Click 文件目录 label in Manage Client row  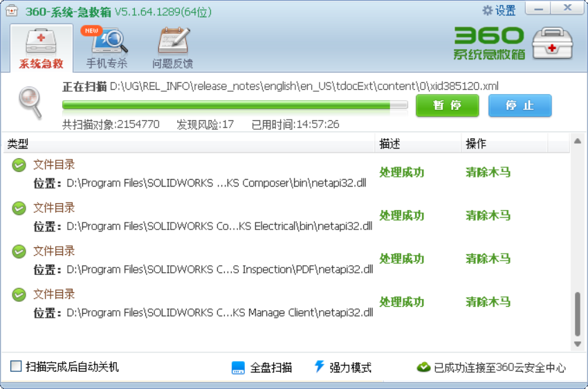[x=54, y=294]
